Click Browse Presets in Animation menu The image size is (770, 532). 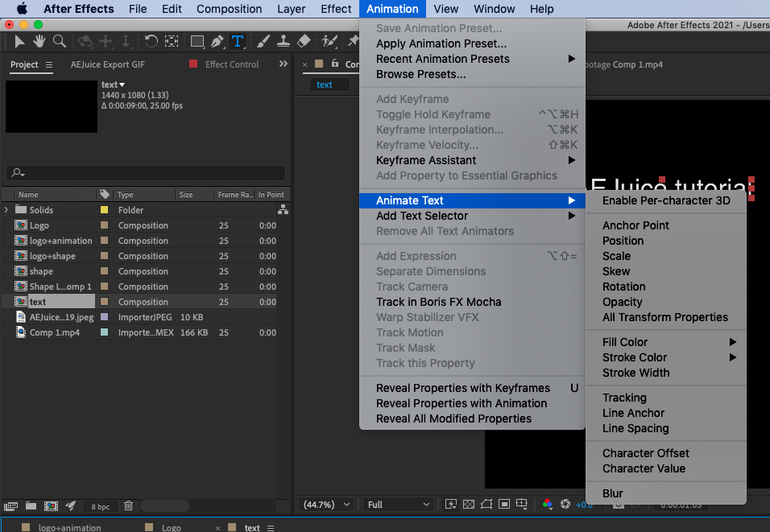(x=420, y=74)
